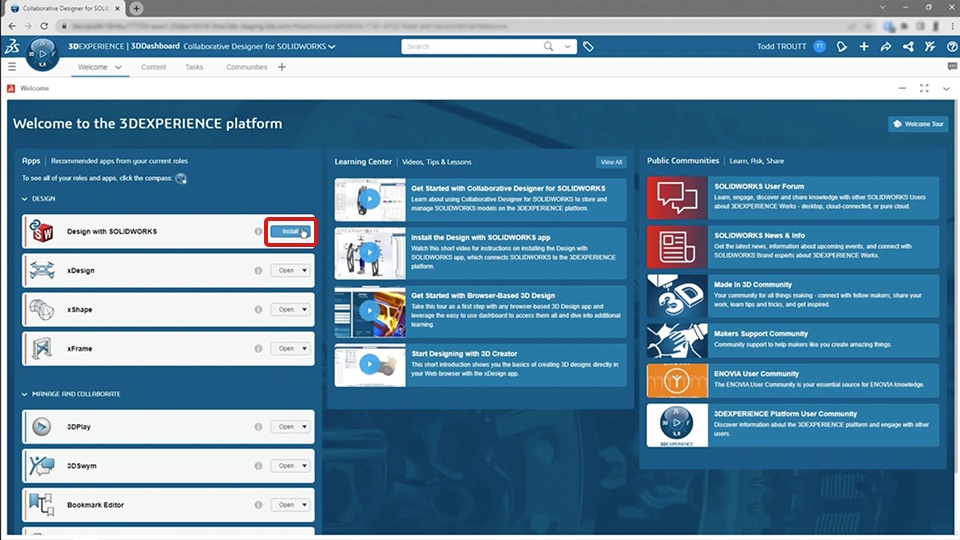Play Get Started with Browser-Based 3D Design video
The height and width of the screenshot is (540, 960).
tap(369, 311)
